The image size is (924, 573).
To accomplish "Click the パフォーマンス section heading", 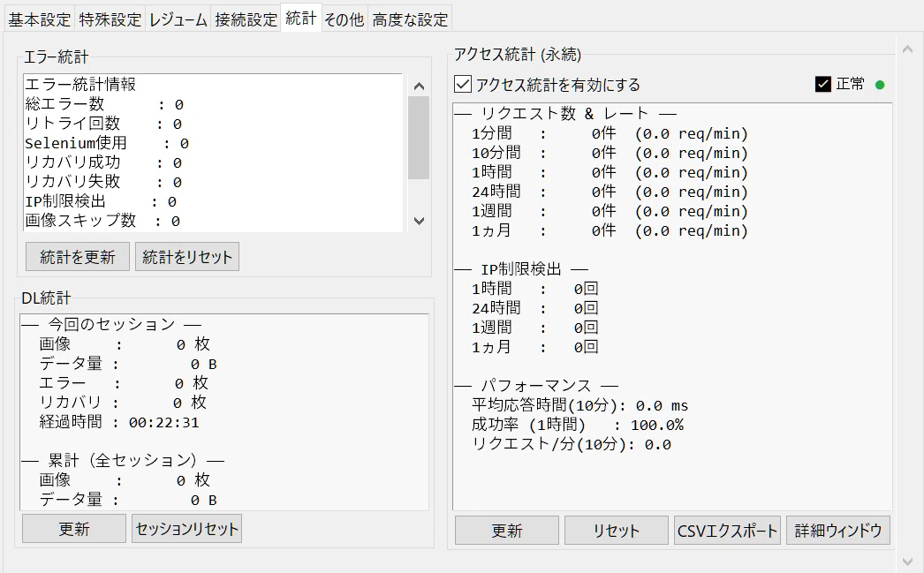I will pos(535,386).
